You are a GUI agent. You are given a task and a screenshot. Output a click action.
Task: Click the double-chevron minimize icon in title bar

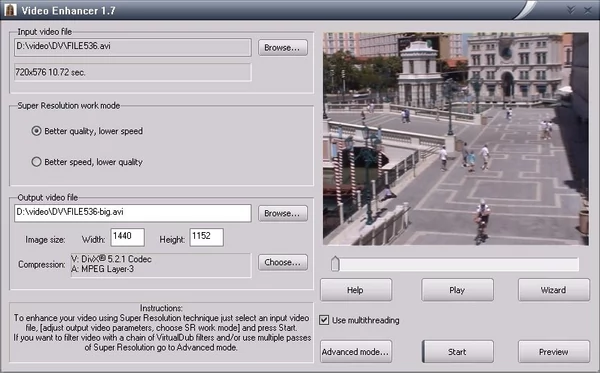point(571,10)
